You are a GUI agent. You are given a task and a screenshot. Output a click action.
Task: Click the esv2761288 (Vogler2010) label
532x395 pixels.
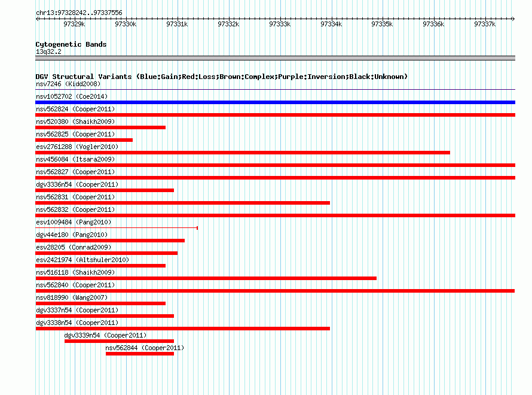77,147
